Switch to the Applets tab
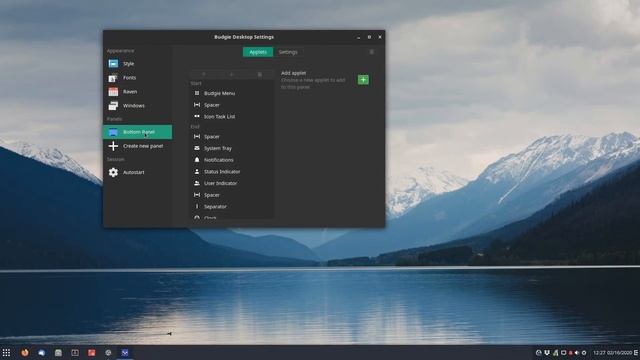The height and width of the screenshot is (360, 640). pyautogui.click(x=258, y=52)
